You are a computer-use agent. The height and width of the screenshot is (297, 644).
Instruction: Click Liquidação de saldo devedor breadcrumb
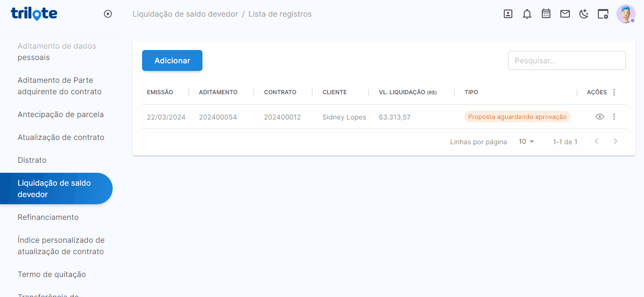[185, 14]
